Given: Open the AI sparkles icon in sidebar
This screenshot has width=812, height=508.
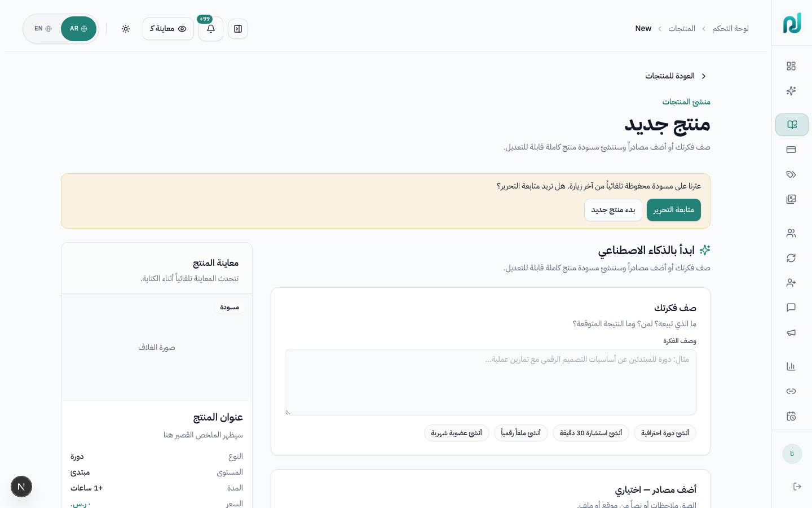Looking at the screenshot, I should pyautogui.click(x=791, y=91).
